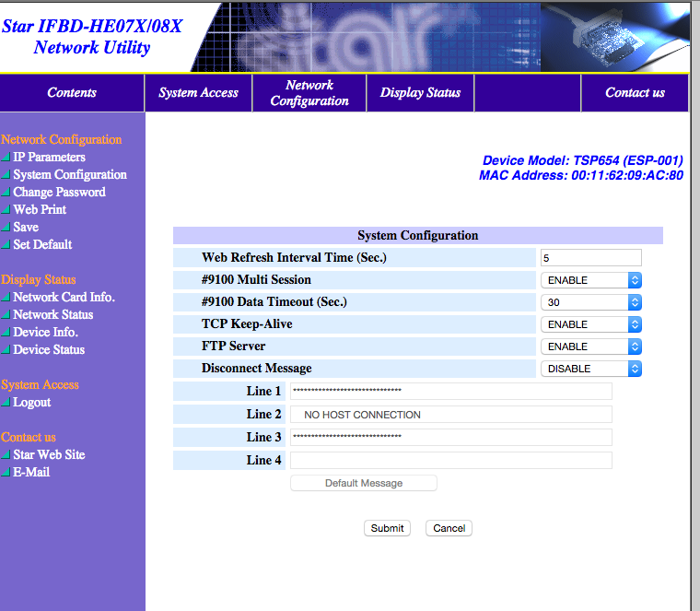This screenshot has height=611, width=700.
Task: Click the Web Refresh Interval Time field
Action: pos(590,258)
